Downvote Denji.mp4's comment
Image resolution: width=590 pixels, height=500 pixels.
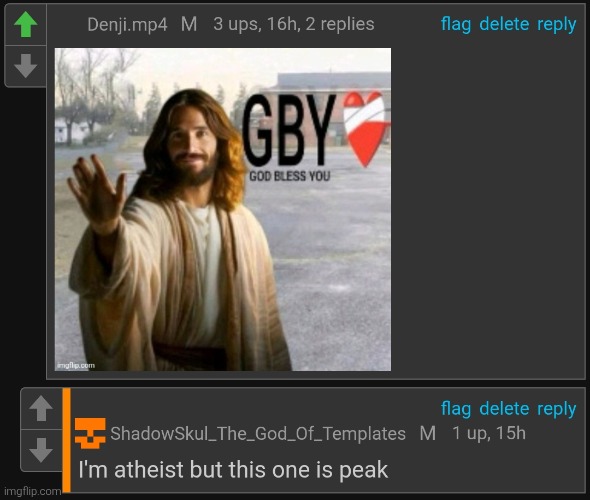point(25,66)
